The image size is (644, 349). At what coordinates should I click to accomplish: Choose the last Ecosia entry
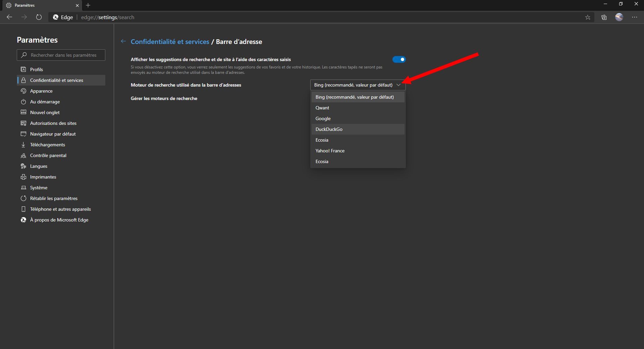(358, 161)
